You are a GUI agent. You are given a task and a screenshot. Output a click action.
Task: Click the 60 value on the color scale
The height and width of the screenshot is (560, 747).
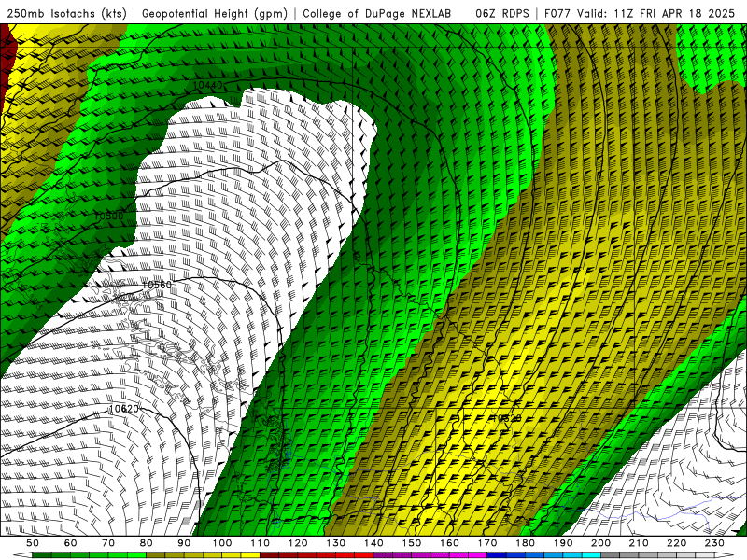point(71,543)
